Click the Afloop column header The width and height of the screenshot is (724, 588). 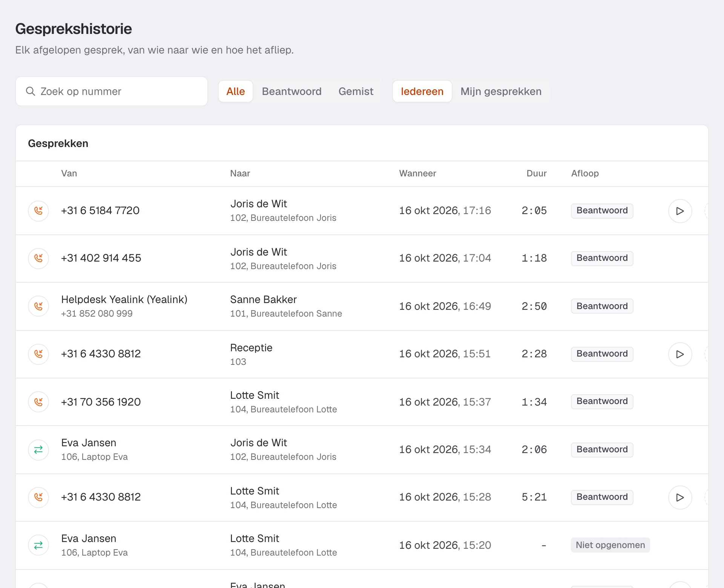[585, 173]
